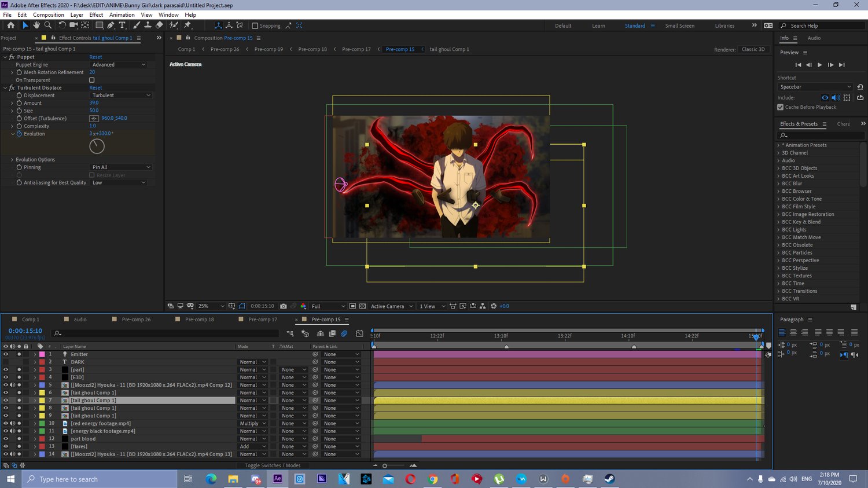
Task: Select the Horizontal Type tool
Action: pyautogui.click(x=122, y=25)
